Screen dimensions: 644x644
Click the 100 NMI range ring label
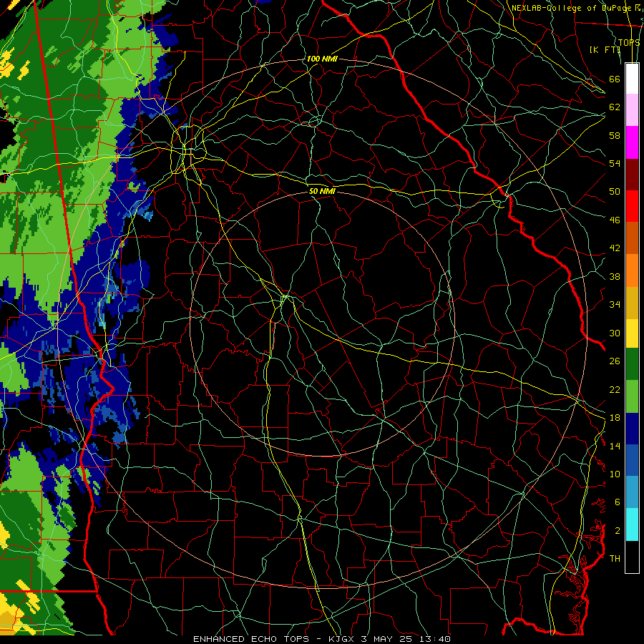coord(321,59)
